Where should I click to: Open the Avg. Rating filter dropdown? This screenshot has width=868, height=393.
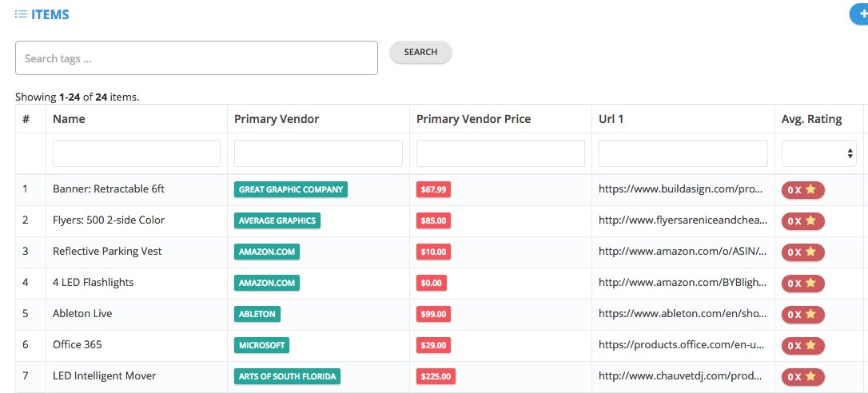pyautogui.click(x=819, y=153)
